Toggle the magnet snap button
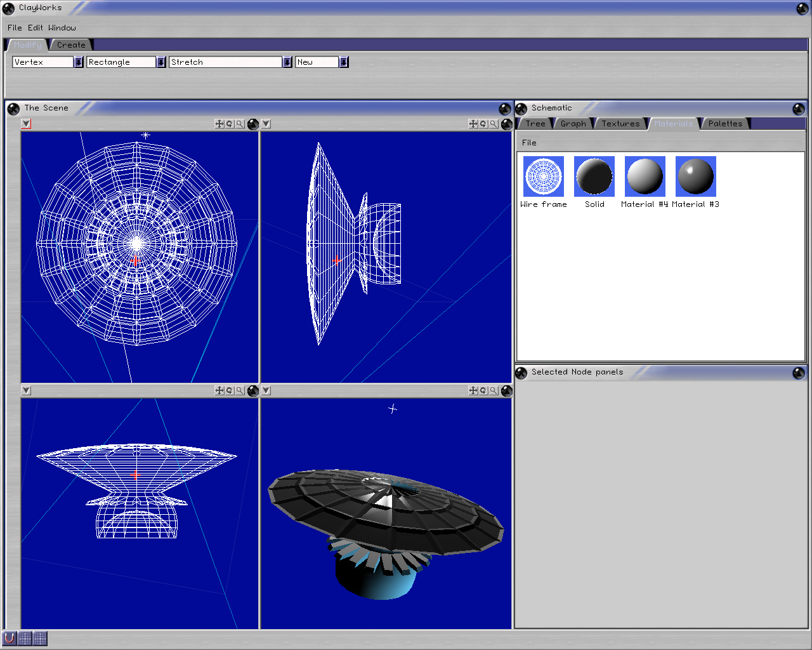 10,638
